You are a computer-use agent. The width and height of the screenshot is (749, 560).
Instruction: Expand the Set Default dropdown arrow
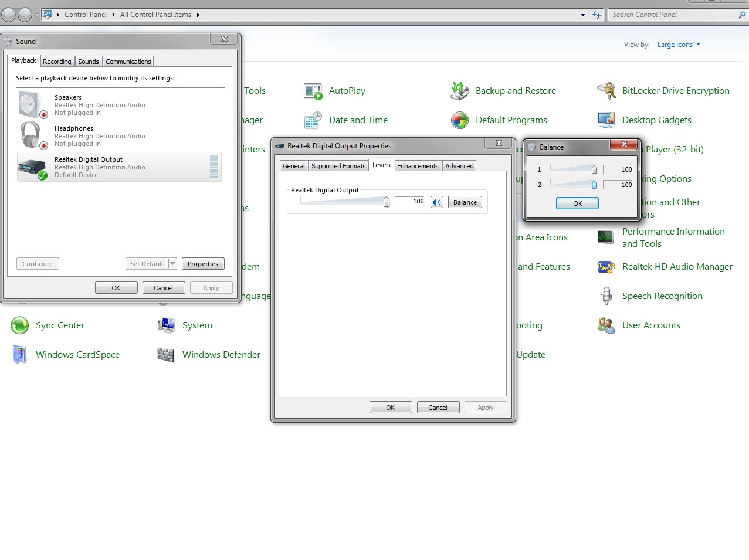172,264
